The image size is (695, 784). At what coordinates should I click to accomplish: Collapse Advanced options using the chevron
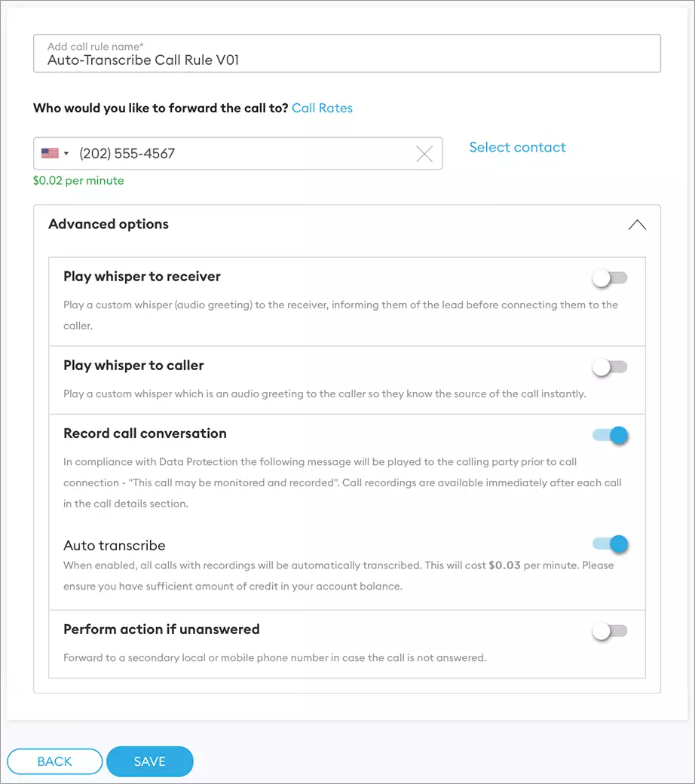(x=637, y=225)
